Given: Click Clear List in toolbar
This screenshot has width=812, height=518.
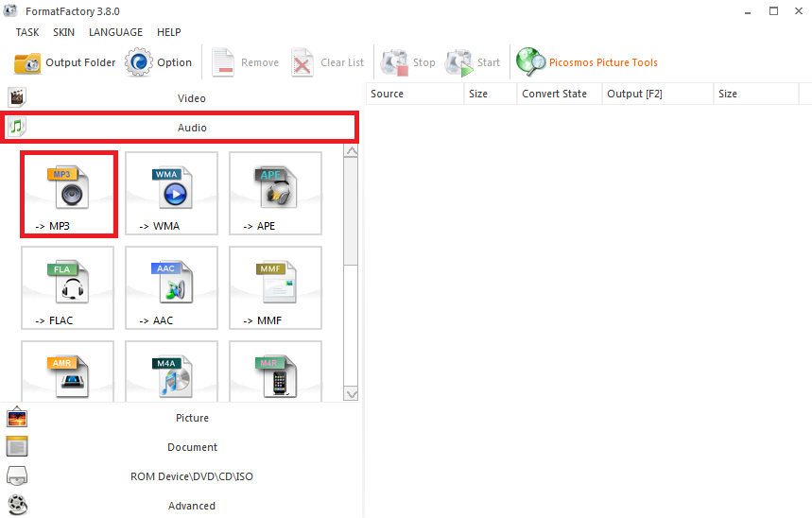Looking at the screenshot, I should (x=327, y=62).
